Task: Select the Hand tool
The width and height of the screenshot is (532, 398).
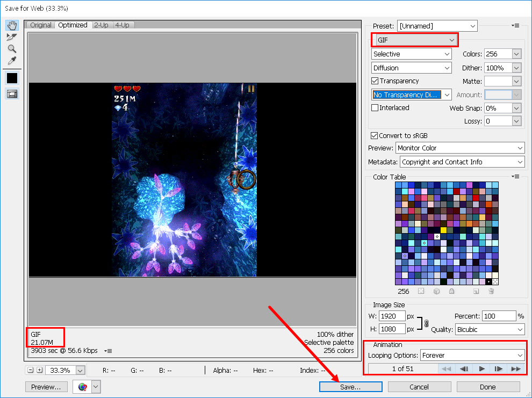Action: coord(12,25)
